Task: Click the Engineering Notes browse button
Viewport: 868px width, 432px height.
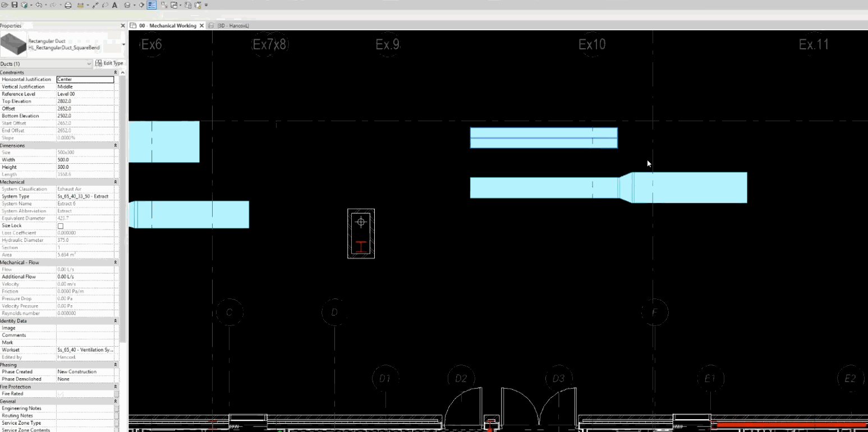Action: [116, 408]
